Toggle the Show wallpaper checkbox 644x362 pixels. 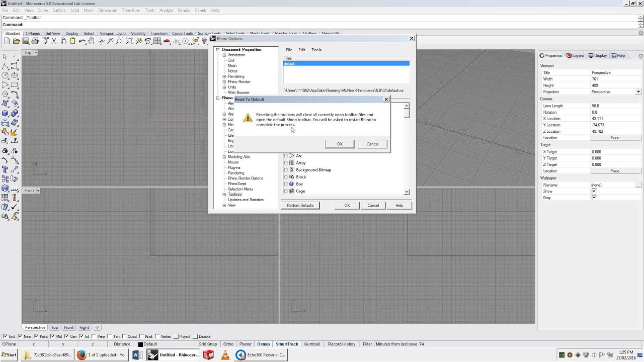point(594,191)
